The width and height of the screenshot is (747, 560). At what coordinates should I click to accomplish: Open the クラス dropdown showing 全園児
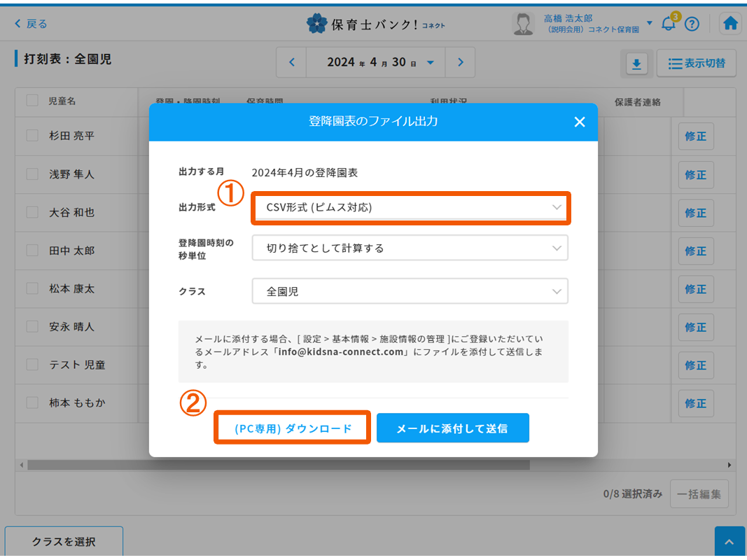tap(410, 291)
